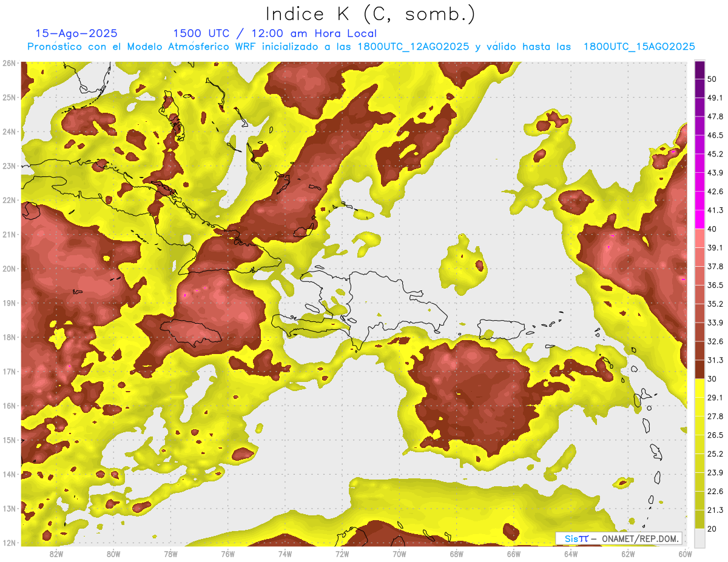Image resolution: width=728 pixels, height=562 pixels.
Task: Click colorbar label '21.3'
Action: [x=715, y=510]
